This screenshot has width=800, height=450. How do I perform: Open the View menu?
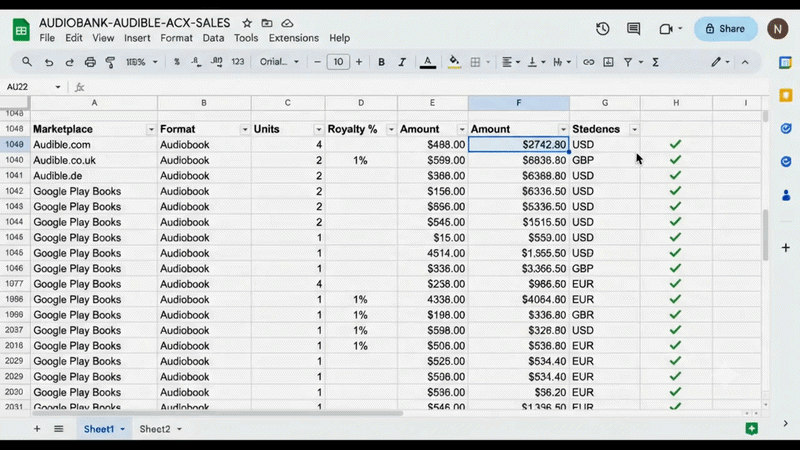103,38
